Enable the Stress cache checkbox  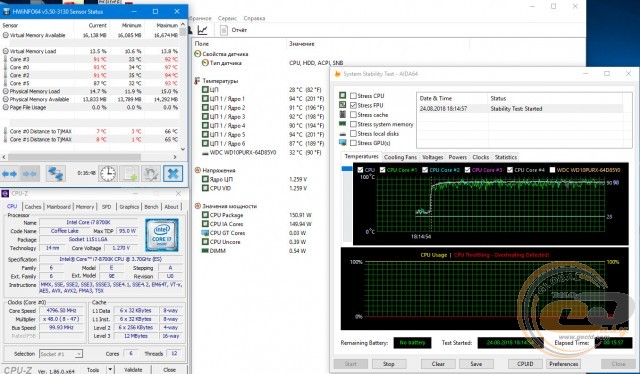tap(353, 115)
